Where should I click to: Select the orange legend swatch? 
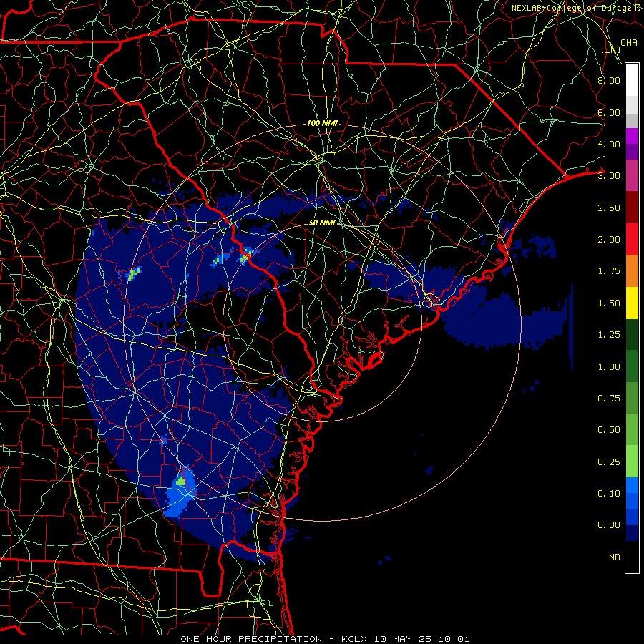(632, 271)
